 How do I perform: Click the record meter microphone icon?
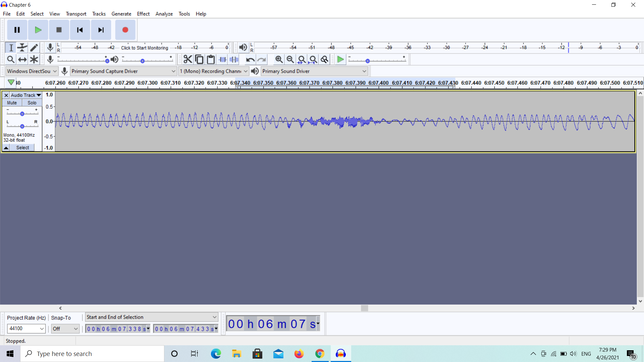tap(50, 48)
